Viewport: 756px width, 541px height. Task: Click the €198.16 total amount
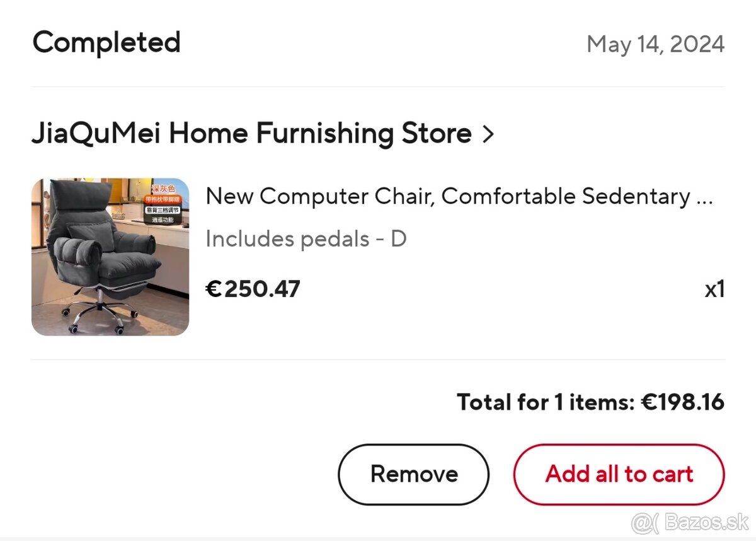pyautogui.click(x=683, y=402)
